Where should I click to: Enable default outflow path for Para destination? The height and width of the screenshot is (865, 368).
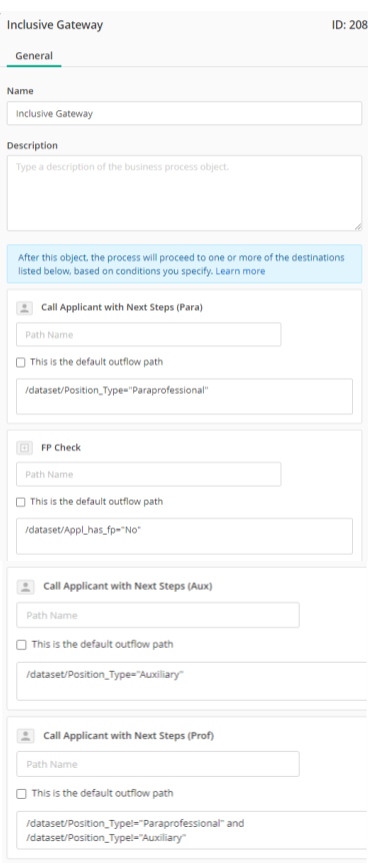click(x=21, y=362)
